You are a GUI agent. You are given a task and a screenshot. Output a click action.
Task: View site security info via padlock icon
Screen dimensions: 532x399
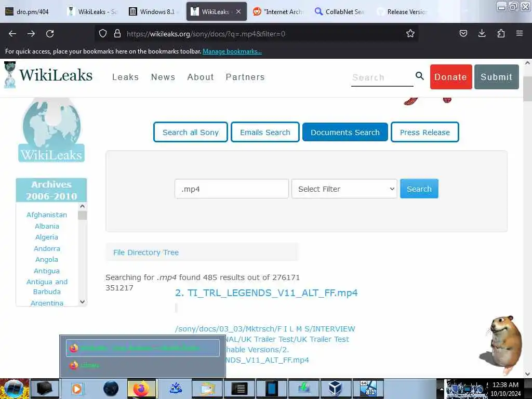tap(117, 34)
